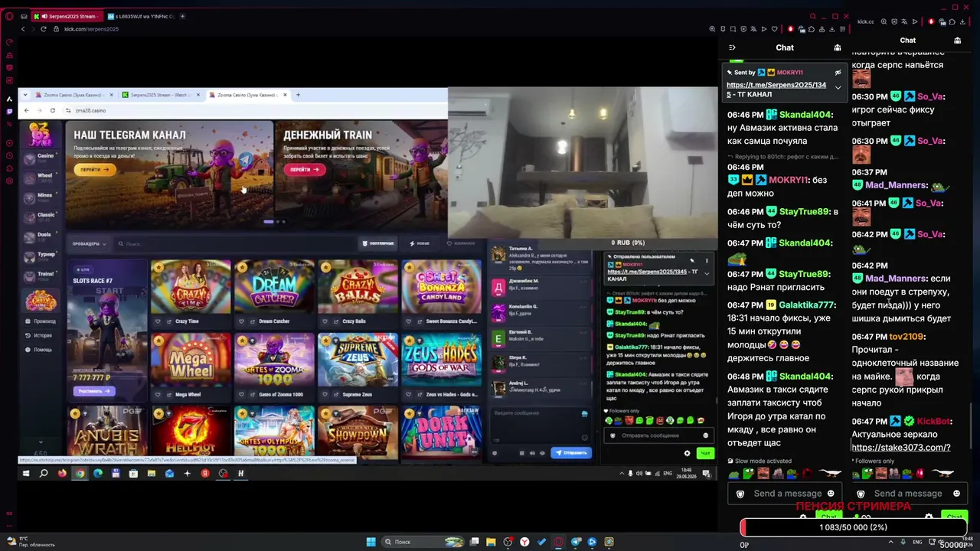Select second carousel dot under banners
This screenshot has height=551, width=980.
pyautogui.click(x=277, y=222)
